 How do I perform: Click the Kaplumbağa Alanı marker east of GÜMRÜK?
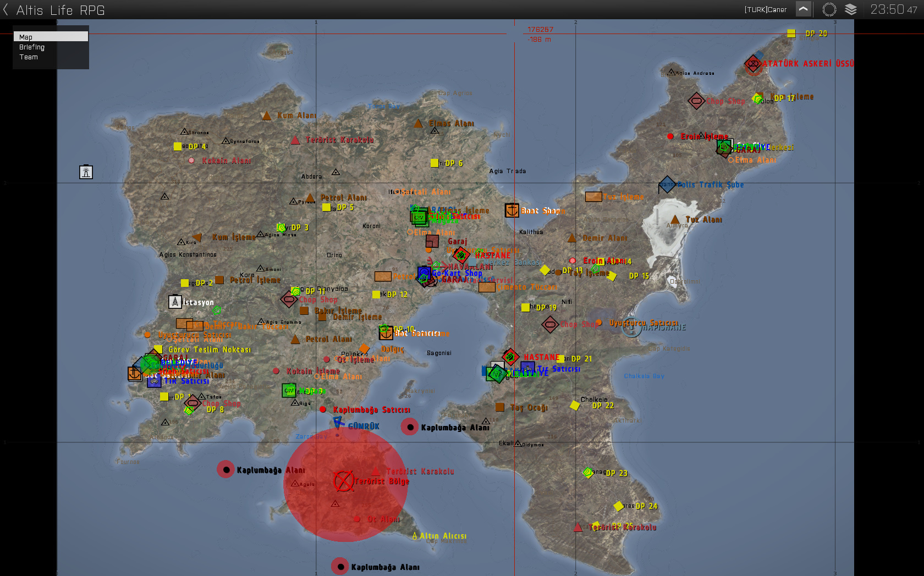tap(410, 427)
